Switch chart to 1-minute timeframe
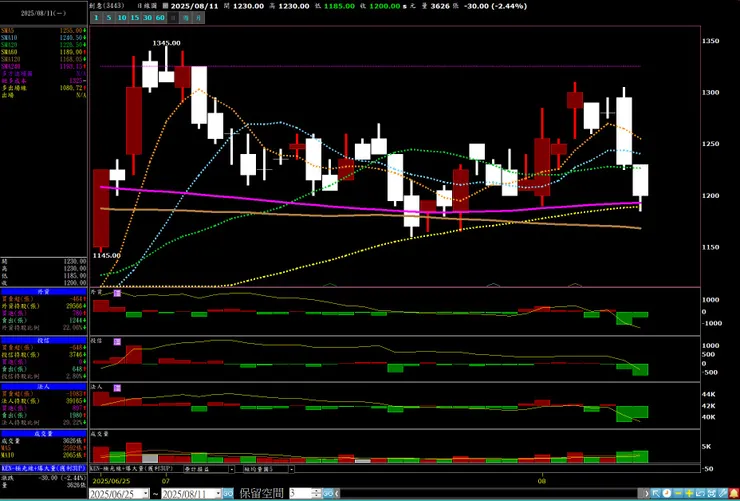740x501 pixels. (x=96, y=17)
